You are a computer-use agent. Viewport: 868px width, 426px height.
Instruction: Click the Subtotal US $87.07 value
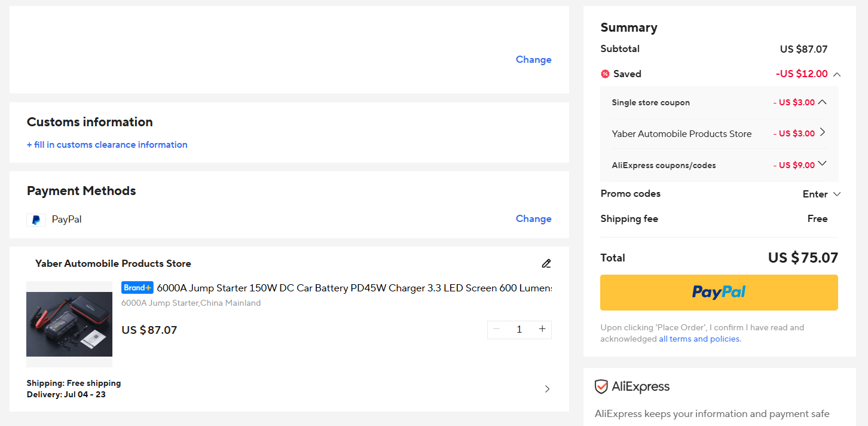tap(803, 49)
